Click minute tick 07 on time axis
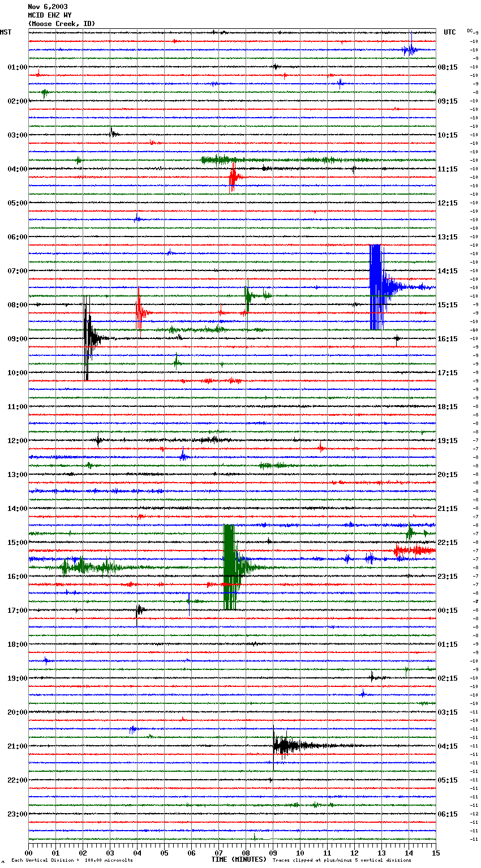This screenshot has width=481, height=868. [218, 853]
